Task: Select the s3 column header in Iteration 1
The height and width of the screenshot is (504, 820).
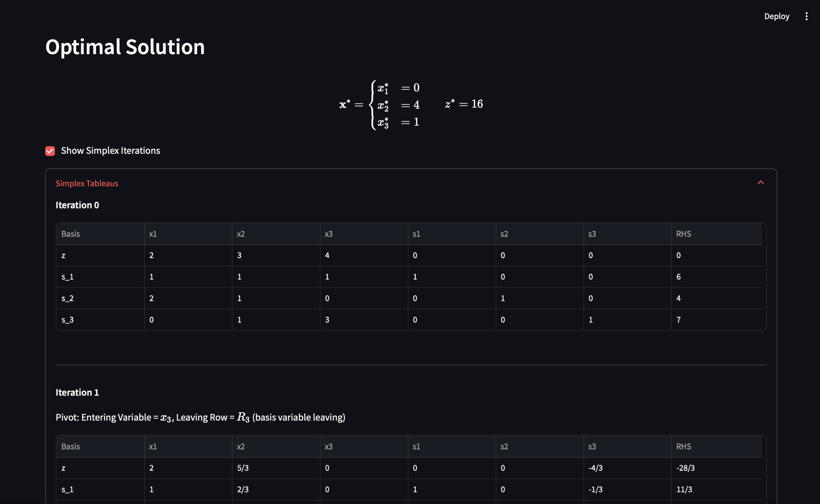Action: tap(592, 446)
